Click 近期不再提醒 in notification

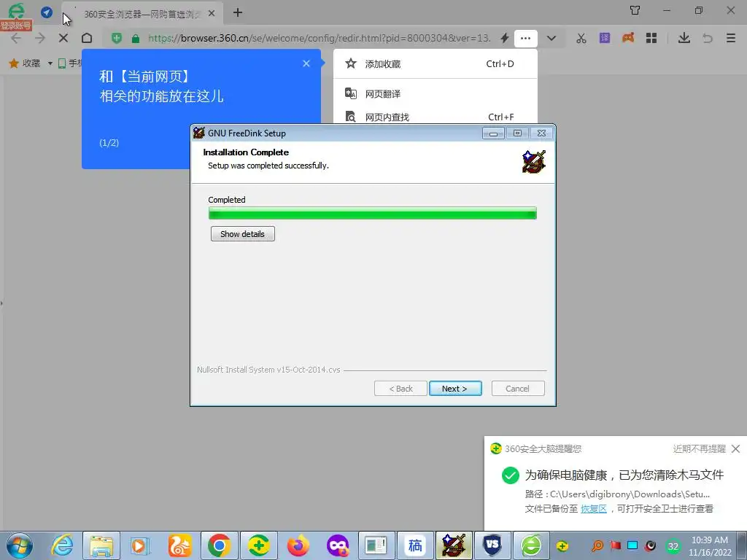(699, 448)
